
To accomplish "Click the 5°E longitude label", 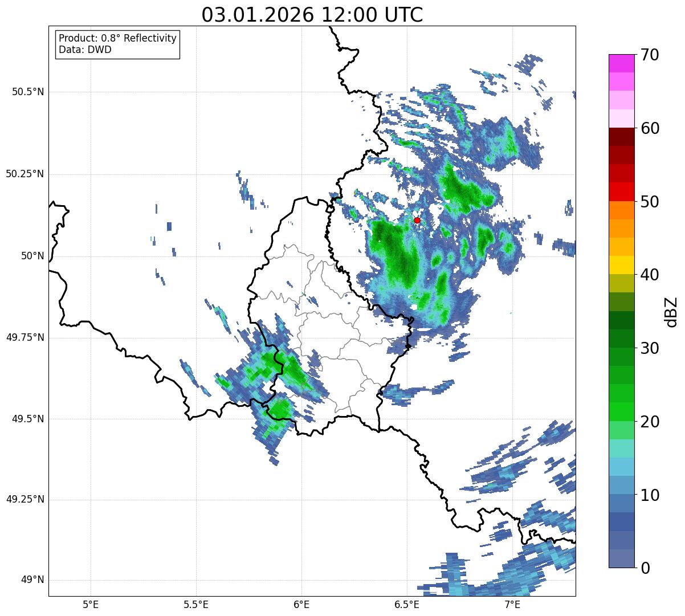I will (91, 605).
